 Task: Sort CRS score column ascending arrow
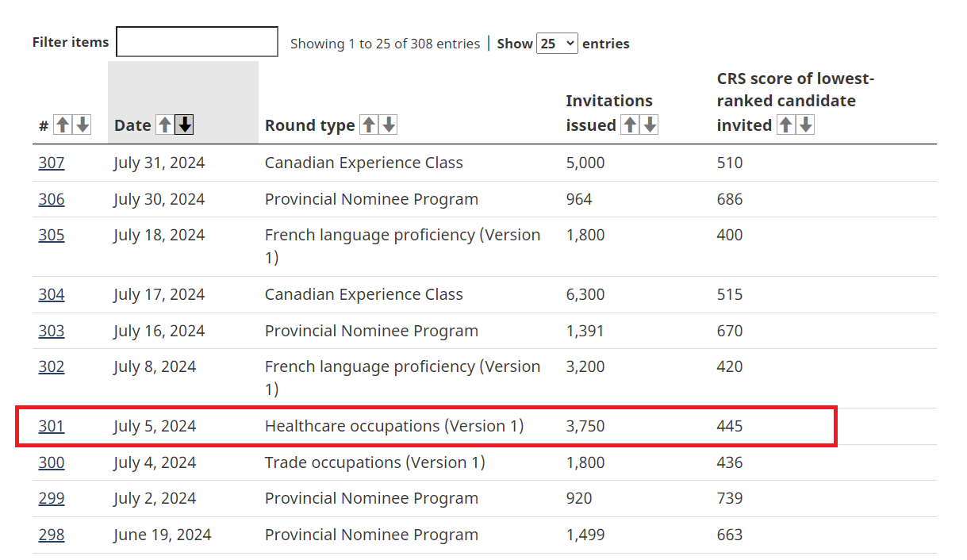[x=785, y=125]
